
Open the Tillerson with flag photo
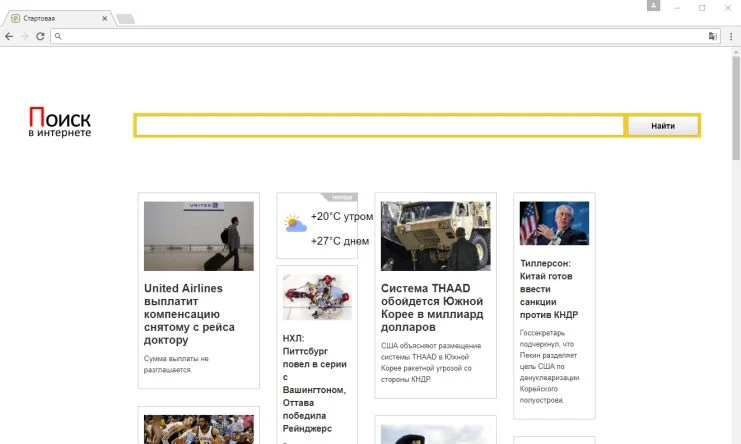554,223
